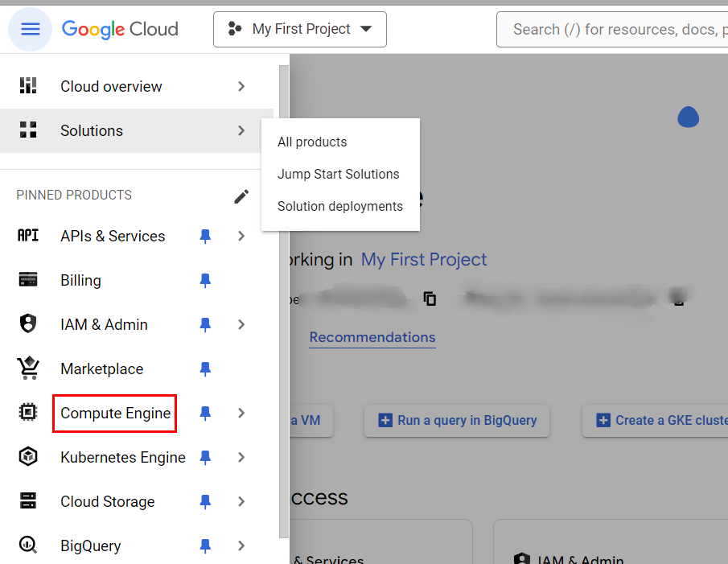Choose All products from submenu
The width and height of the screenshot is (728, 564).
(312, 142)
